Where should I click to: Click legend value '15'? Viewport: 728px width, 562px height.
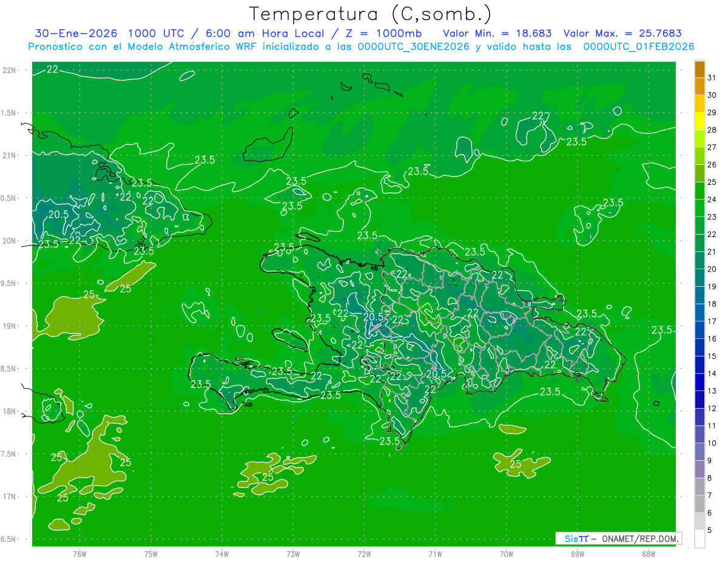coord(712,356)
